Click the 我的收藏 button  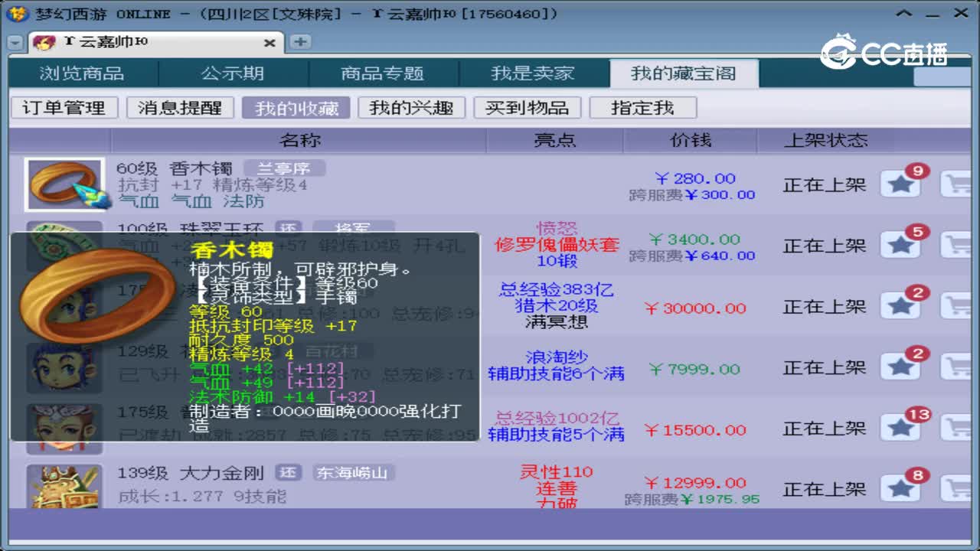(x=296, y=108)
